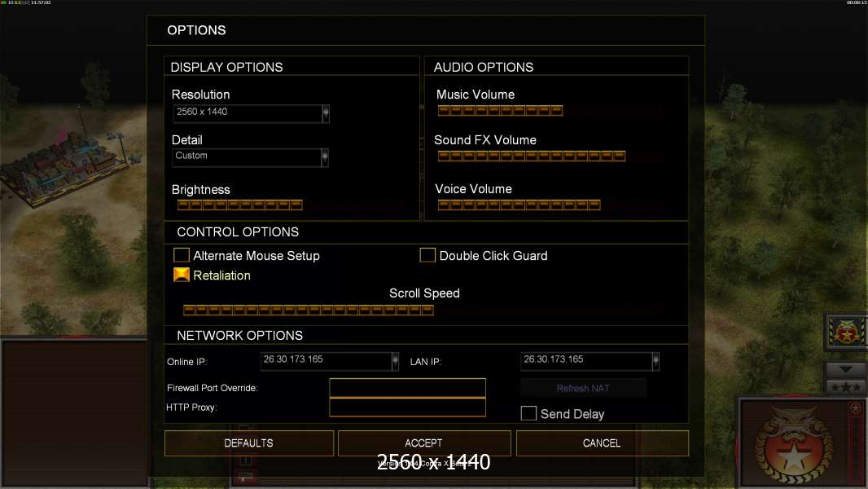Adjust the Scroll Speed slider

click(x=309, y=310)
